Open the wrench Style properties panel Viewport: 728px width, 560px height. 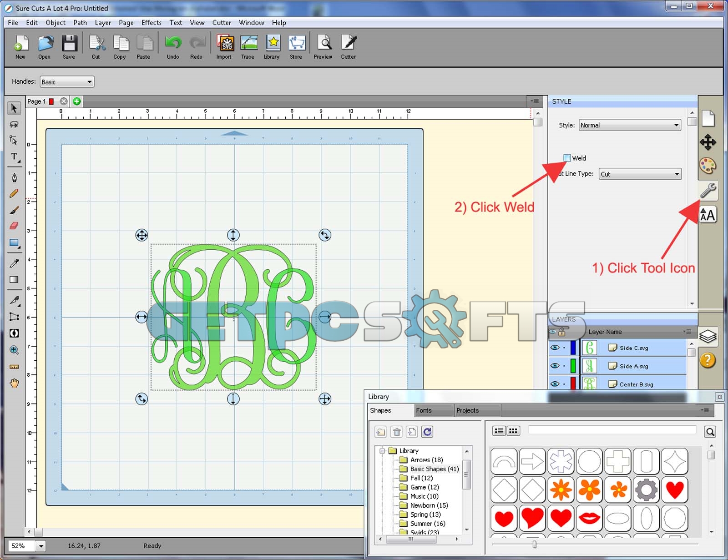click(x=708, y=190)
